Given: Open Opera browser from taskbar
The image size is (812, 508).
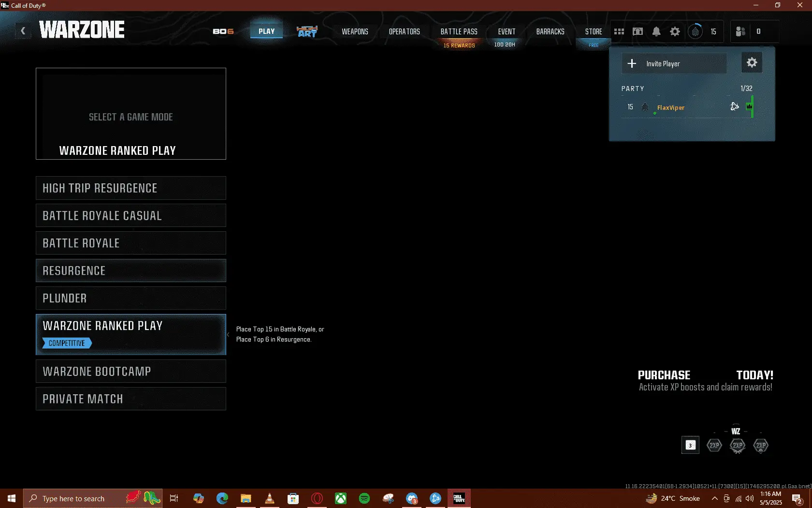Looking at the screenshot, I should coord(317,498).
